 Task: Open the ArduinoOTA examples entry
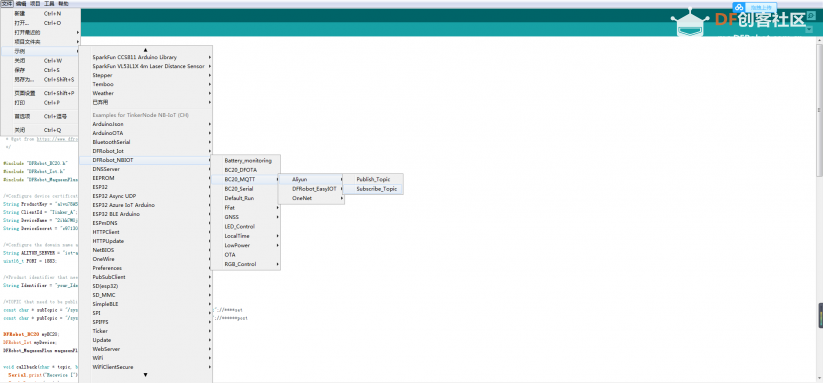pyautogui.click(x=145, y=133)
